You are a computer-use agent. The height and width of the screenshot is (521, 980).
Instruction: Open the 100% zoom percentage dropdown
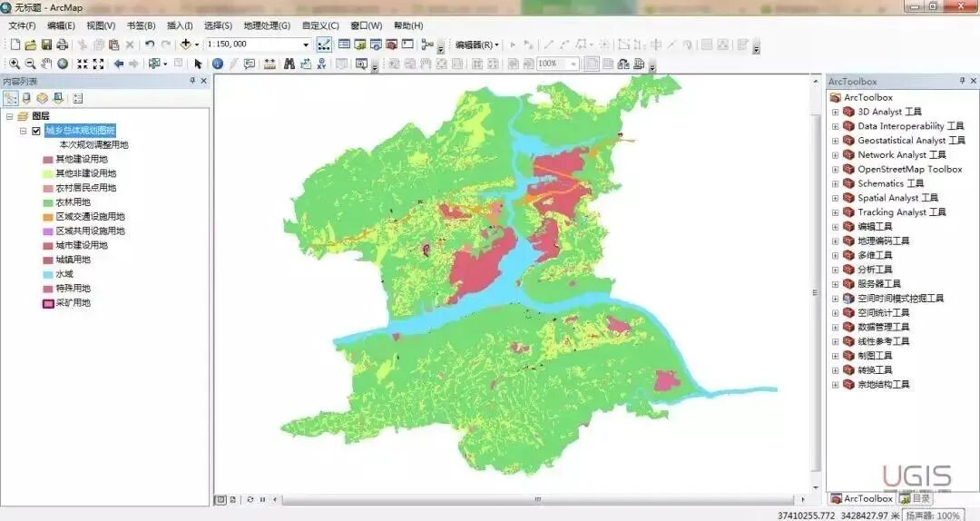click(573, 64)
